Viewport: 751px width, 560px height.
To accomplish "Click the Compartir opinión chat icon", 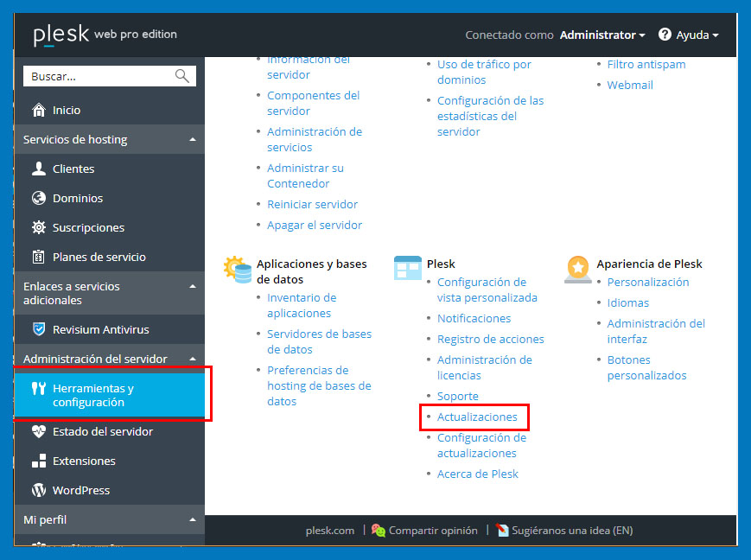I will pyautogui.click(x=379, y=530).
